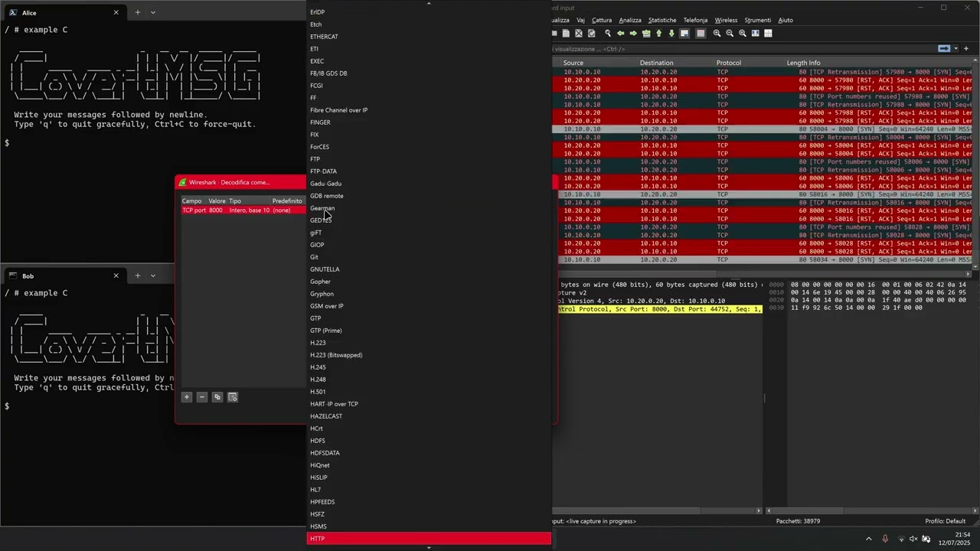Click the microphone tray icon

tap(885, 539)
